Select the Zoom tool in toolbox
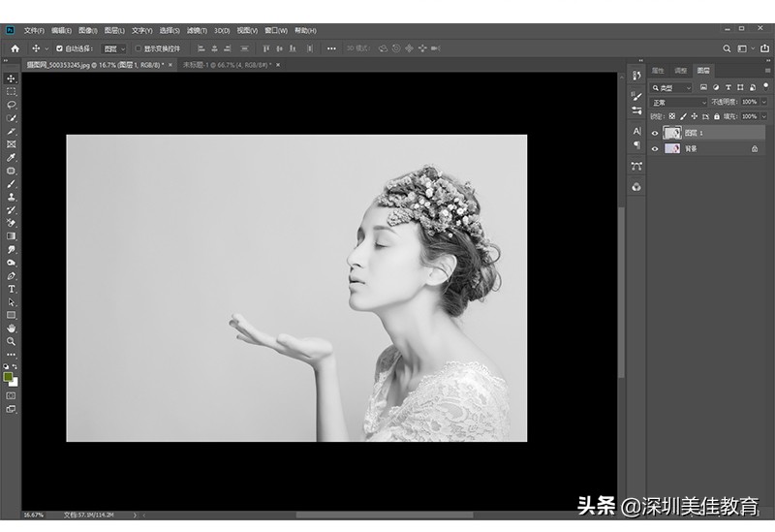 click(11, 341)
